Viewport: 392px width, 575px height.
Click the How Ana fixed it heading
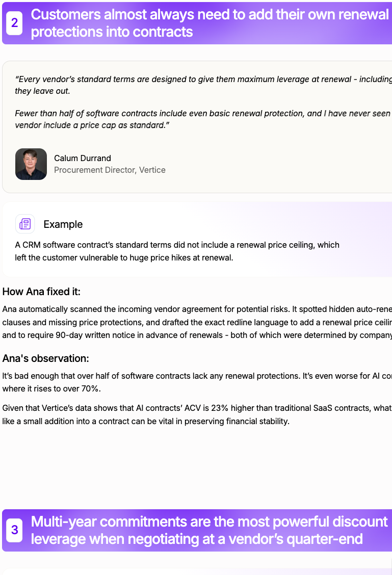pyautogui.click(x=41, y=292)
